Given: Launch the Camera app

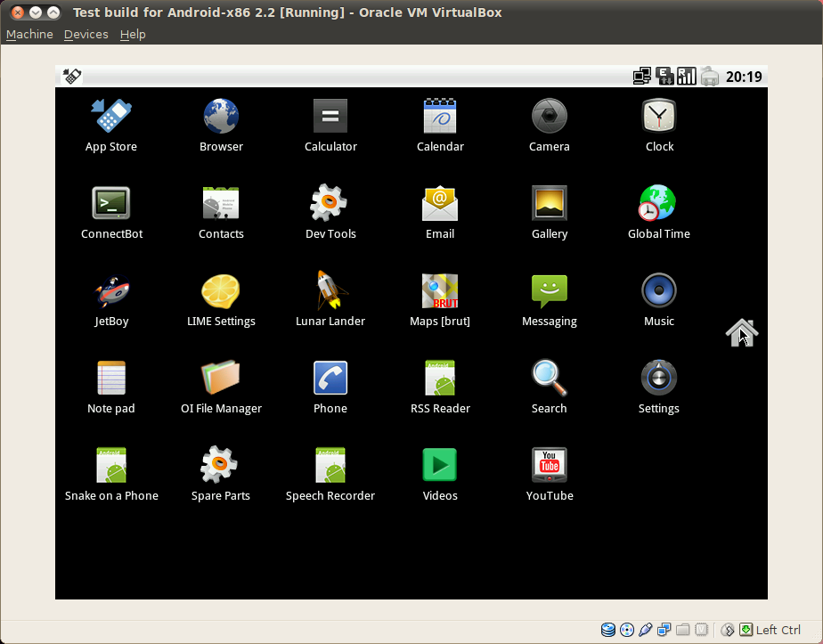Looking at the screenshot, I should [549, 126].
